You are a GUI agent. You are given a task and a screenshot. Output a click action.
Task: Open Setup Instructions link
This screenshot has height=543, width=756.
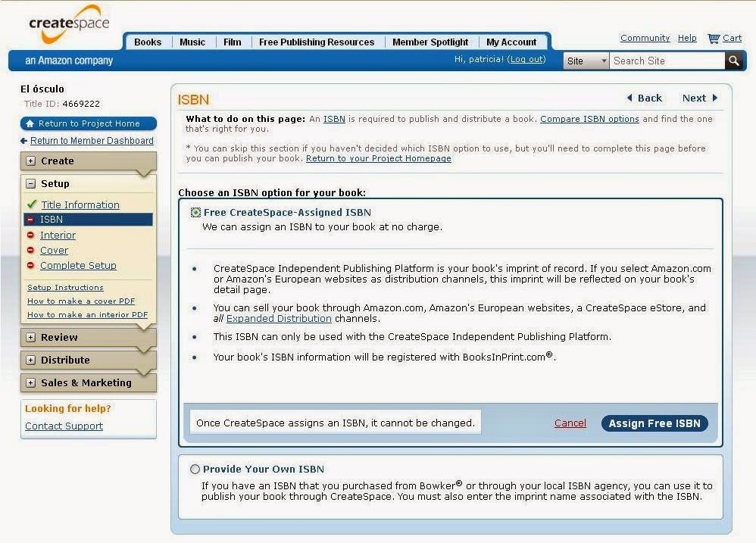65,287
